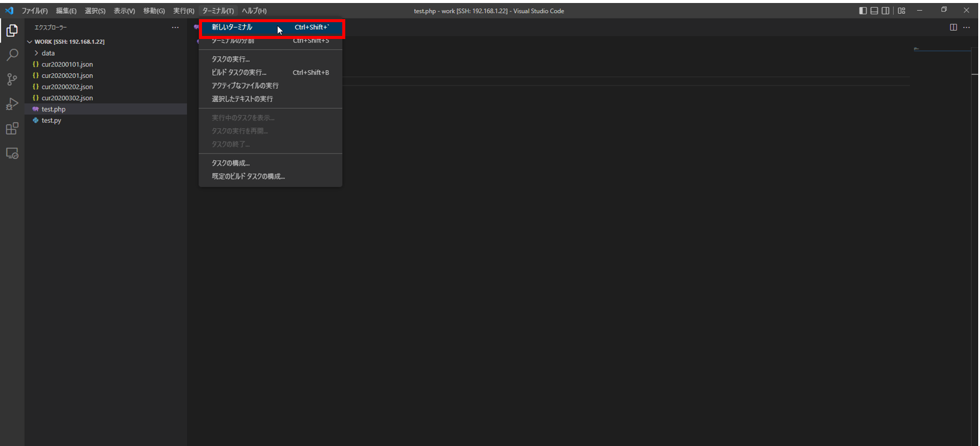Choose ビルド タスクの実行... menu entry
980x446 pixels.
click(x=271, y=73)
